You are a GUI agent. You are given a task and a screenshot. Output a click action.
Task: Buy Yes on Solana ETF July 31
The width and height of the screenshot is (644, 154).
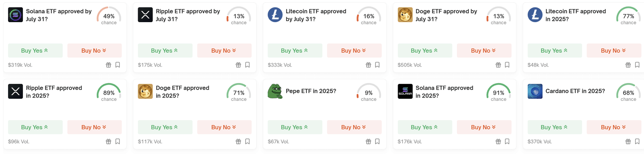[35, 50]
